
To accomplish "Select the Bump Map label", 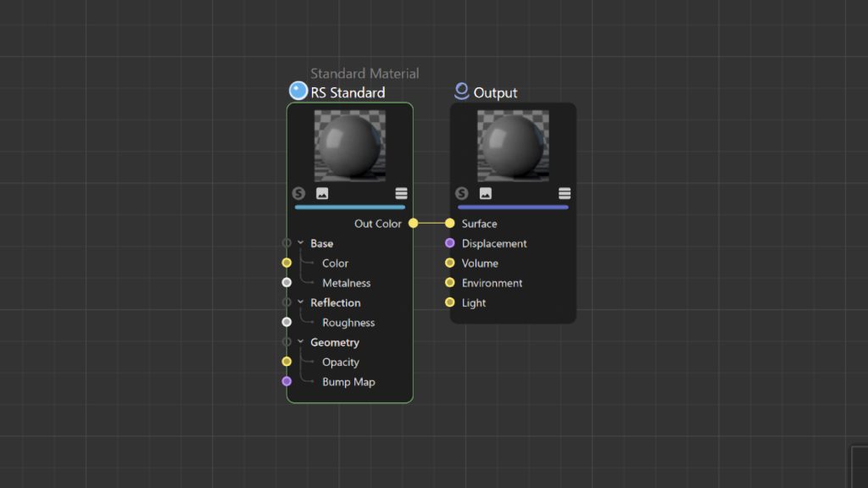I will (348, 382).
